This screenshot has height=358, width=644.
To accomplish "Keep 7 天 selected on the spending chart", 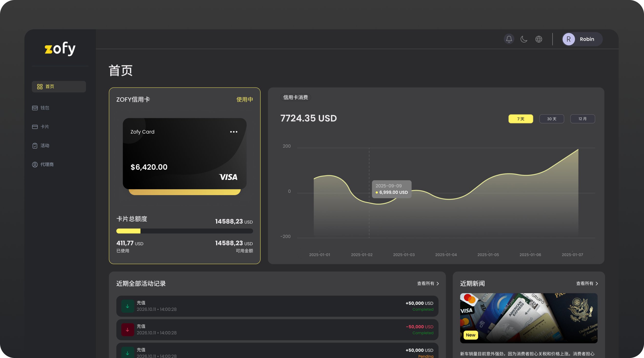I will [521, 119].
